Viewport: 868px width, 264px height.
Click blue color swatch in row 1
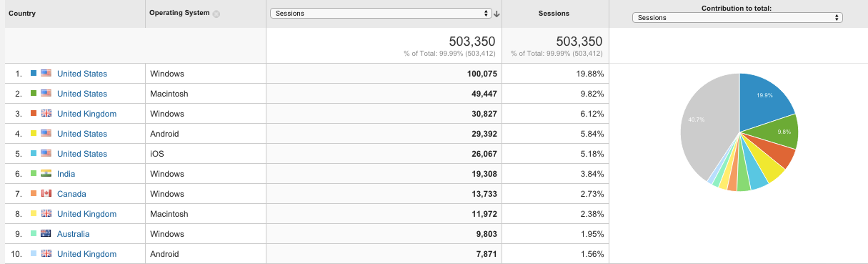pyautogui.click(x=34, y=74)
